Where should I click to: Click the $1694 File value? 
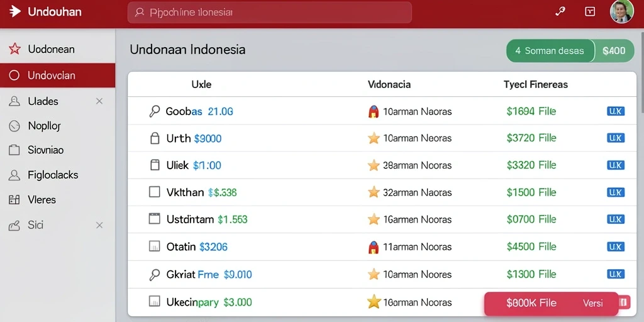[x=531, y=111]
